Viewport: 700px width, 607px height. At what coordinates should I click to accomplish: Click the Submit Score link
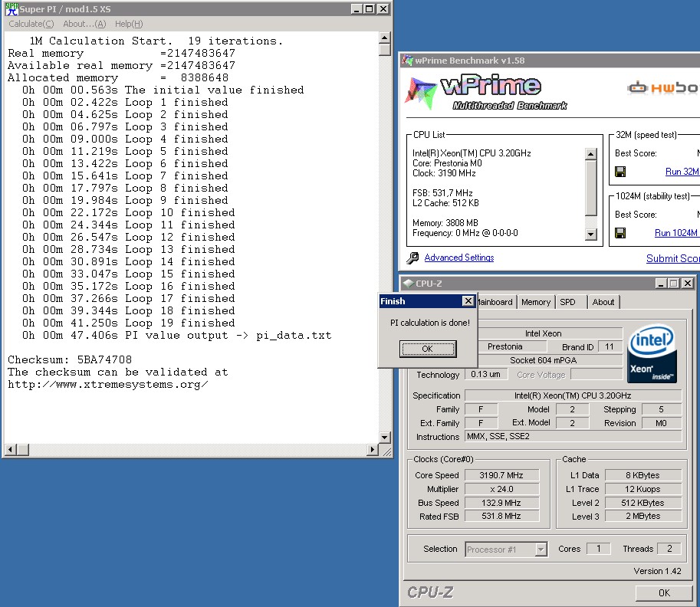tap(672, 258)
